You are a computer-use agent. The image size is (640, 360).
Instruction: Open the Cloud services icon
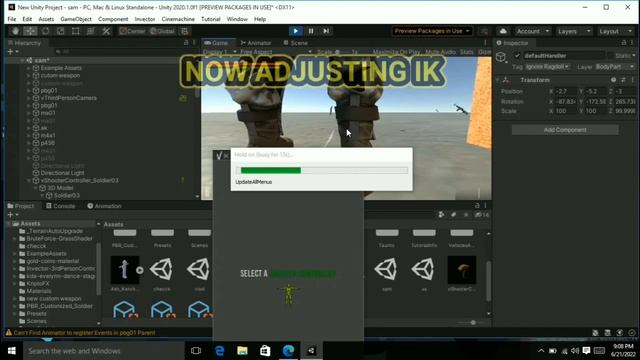tap(503, 31)
